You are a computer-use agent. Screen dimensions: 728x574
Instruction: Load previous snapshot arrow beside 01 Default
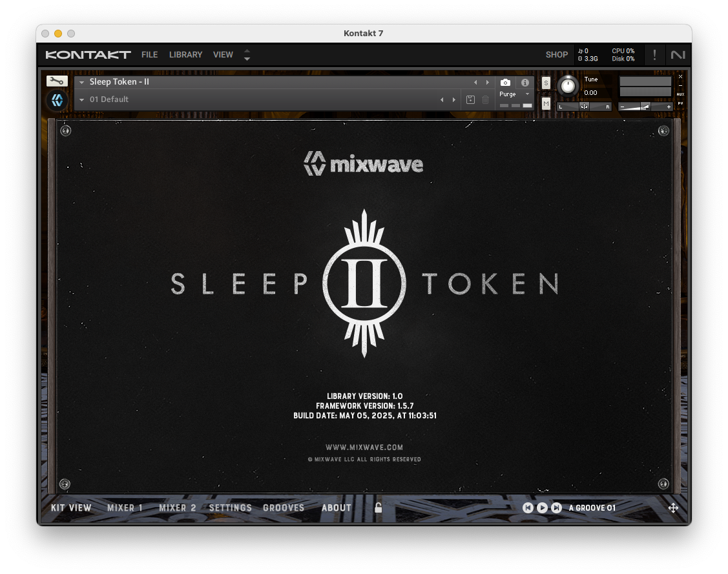[x=442, y=99]
